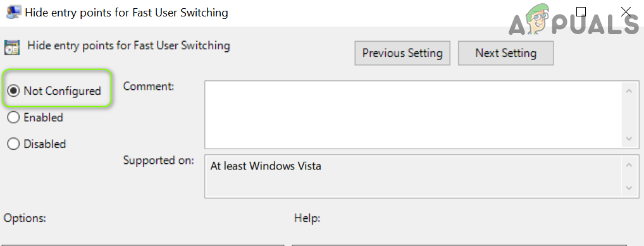Go to the Previous Setting

click(x=402, y=53)
